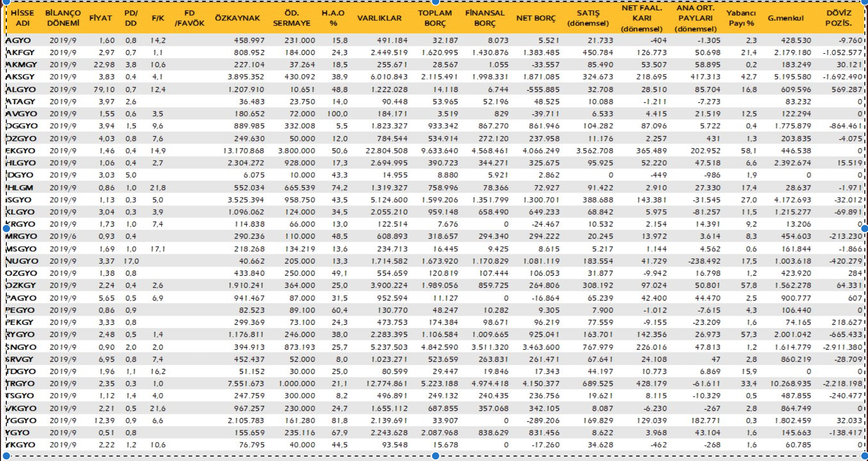
Task: Click the F/K column header
Action: pos(158,18)
